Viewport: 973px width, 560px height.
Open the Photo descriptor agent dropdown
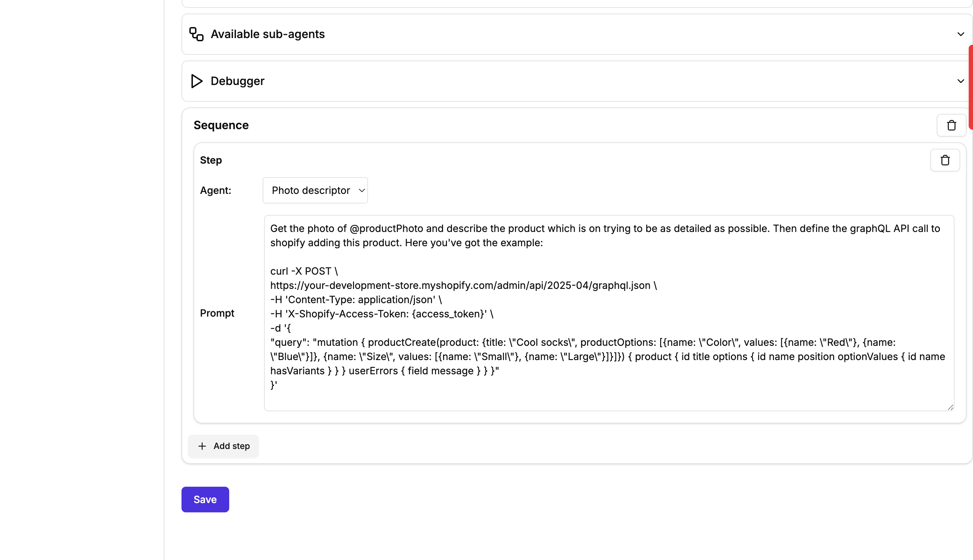[315, 190]
